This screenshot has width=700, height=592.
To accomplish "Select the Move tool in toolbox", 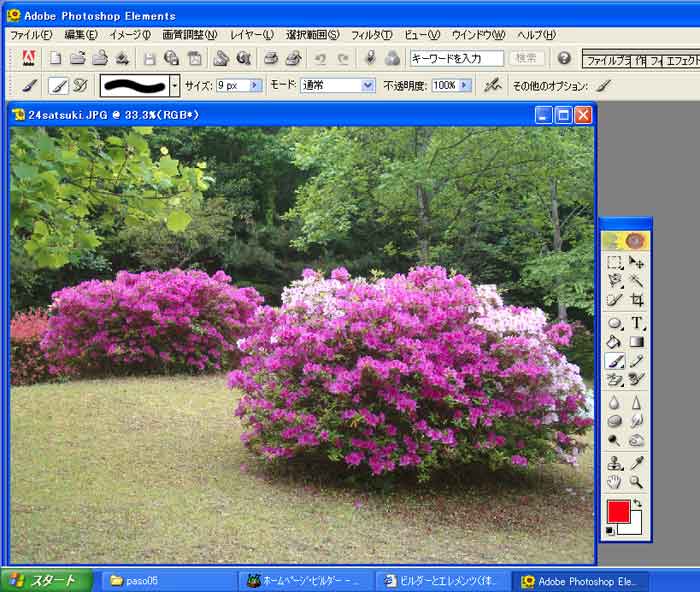I will point(636,263).
